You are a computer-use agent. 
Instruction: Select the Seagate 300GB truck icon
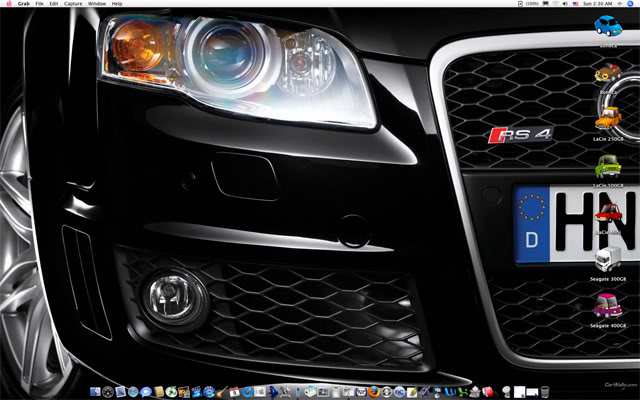[x=608, y=259]
